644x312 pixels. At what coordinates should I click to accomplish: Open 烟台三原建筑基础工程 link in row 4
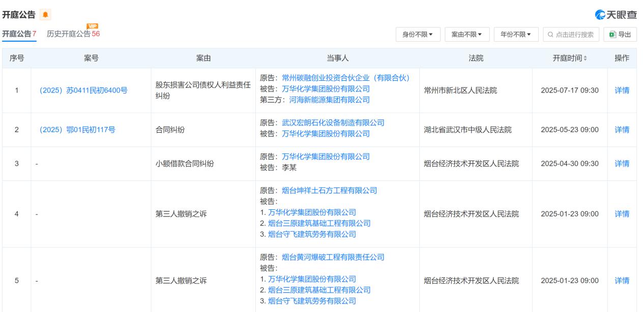point(319,224)
